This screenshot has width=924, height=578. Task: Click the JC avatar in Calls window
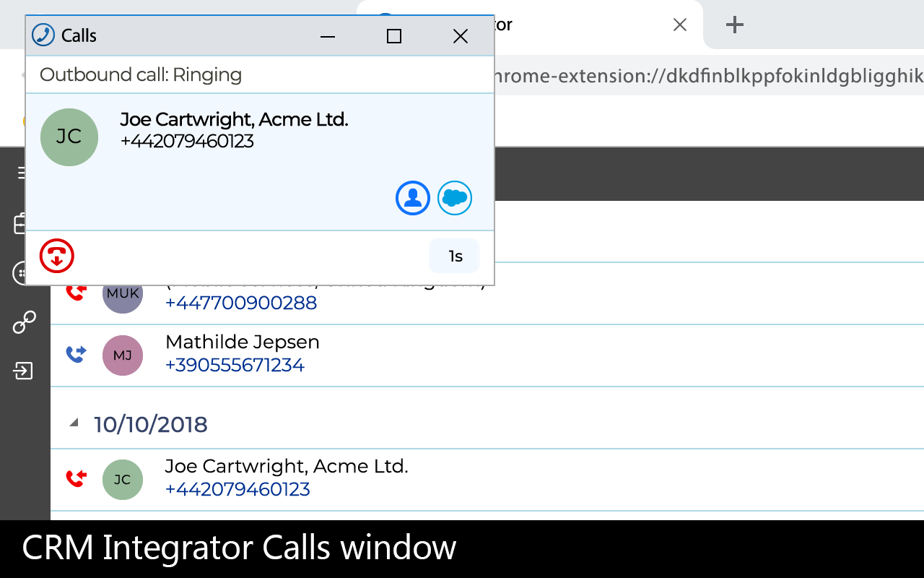tap(69, 137)
